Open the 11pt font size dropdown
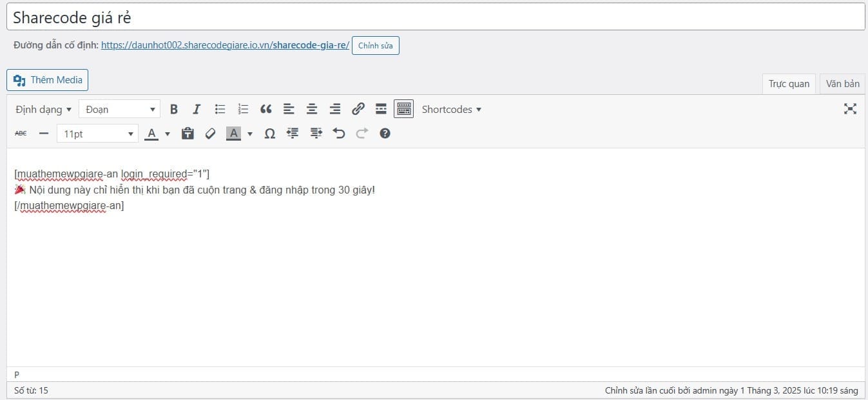This screenshot has width=868, height=400. 97,134
